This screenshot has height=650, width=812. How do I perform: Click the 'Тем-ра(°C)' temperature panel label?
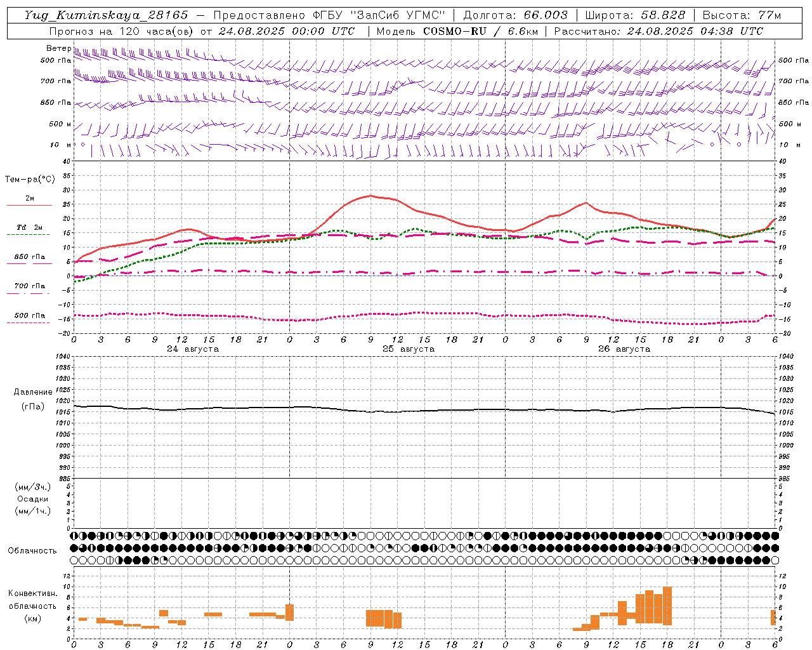point(30,180)
